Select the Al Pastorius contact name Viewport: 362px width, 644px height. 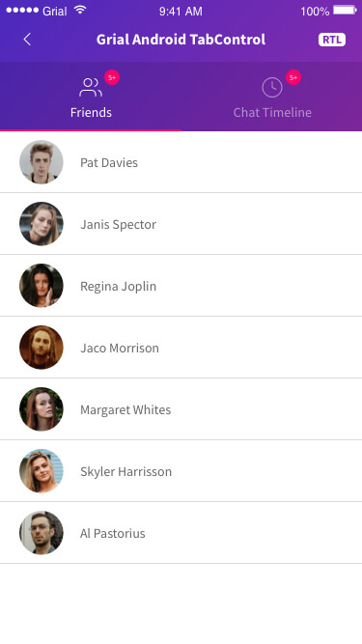coord(112,533)
